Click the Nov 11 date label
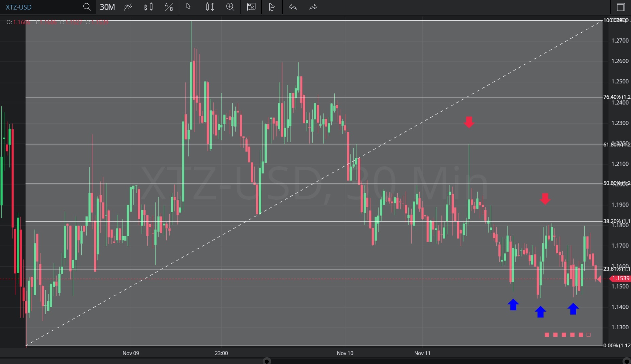Image resolution: width=631 pixels, height=364 pixels. (x=422, y=353)
